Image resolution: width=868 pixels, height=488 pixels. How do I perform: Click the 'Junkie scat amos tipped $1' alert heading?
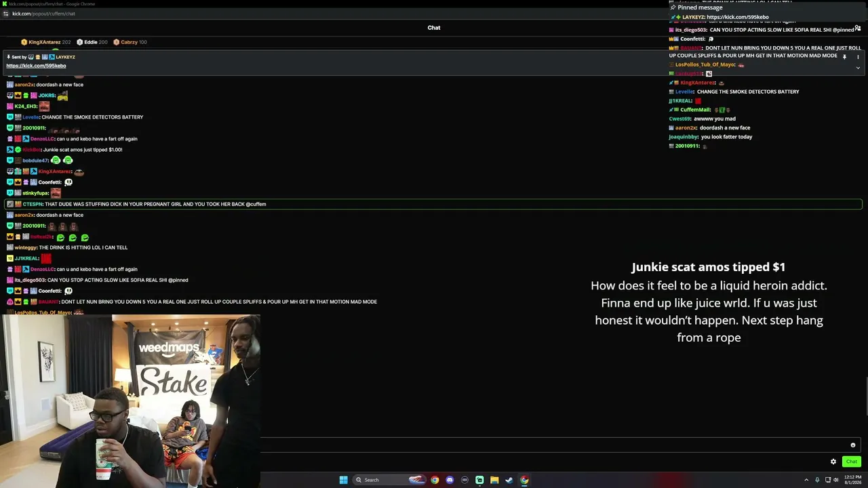(x=709, y=267)
